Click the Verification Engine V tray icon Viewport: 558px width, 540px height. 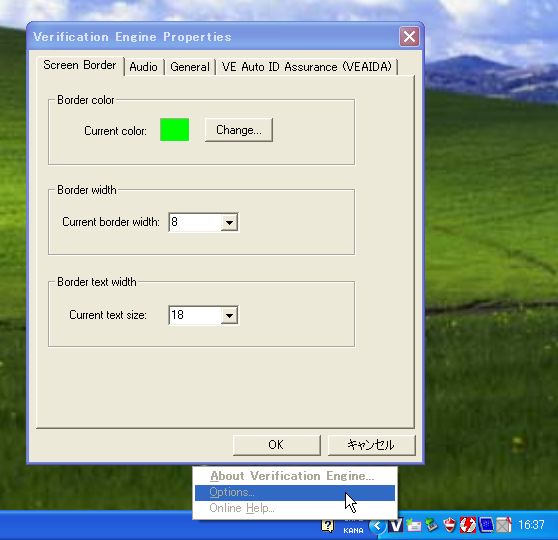click(395, 525)
